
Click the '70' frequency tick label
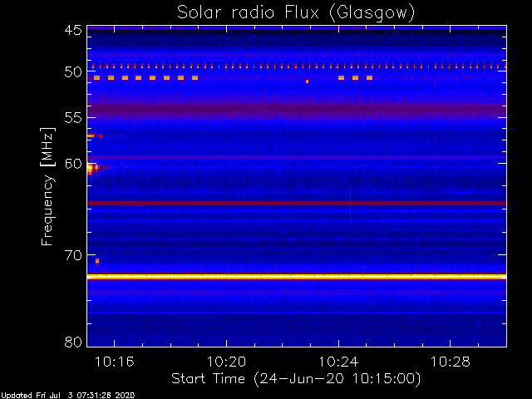point(73,255)
